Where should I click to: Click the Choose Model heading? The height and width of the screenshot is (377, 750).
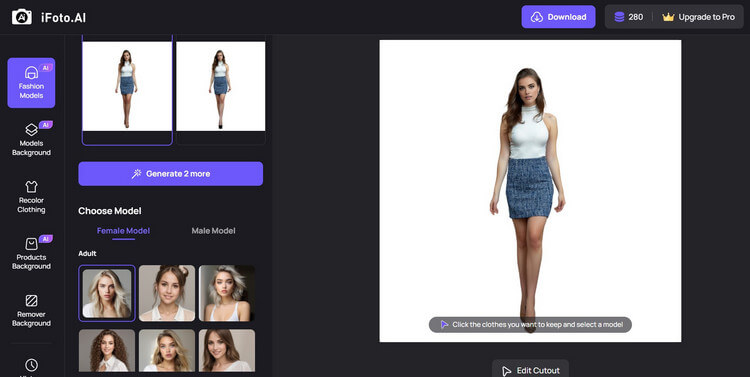click(110, 211)
